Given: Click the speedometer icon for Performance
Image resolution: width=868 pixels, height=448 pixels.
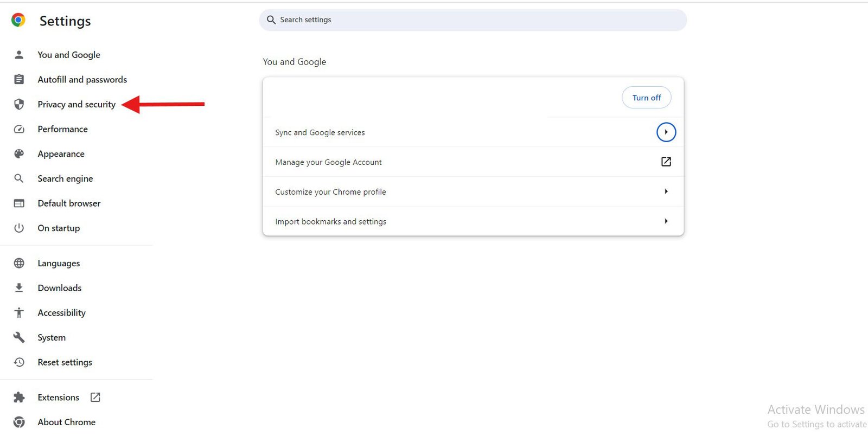Looking at the screenshot, I should coord(19,129).
